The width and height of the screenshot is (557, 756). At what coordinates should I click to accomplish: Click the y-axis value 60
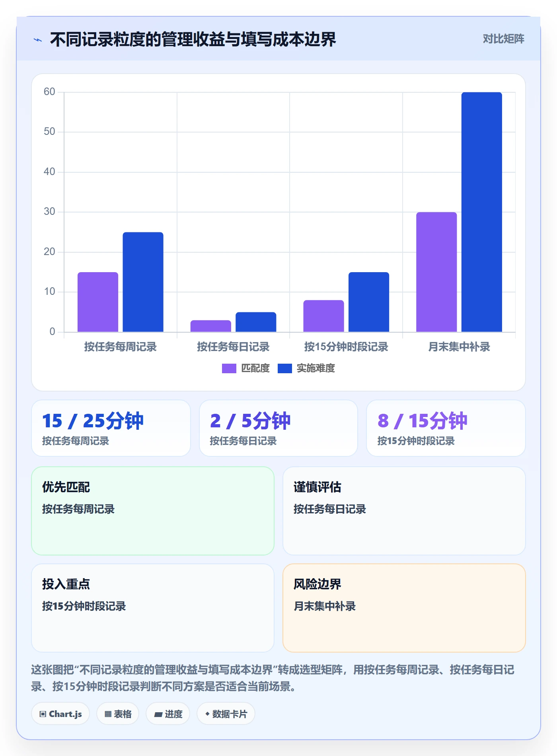pos(49,92)
